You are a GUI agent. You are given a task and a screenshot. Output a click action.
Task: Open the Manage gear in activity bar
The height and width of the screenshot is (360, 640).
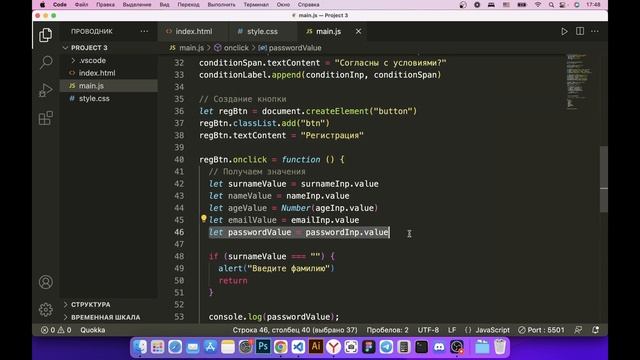pos(46,309)
